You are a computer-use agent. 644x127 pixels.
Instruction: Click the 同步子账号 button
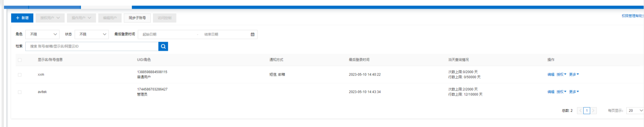(137, 18)
